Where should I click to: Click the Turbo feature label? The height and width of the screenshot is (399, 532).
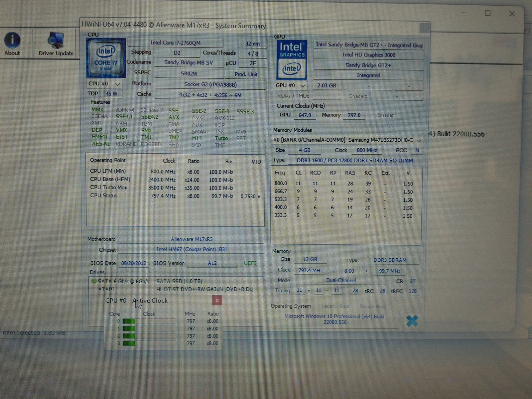coord(221,138)
